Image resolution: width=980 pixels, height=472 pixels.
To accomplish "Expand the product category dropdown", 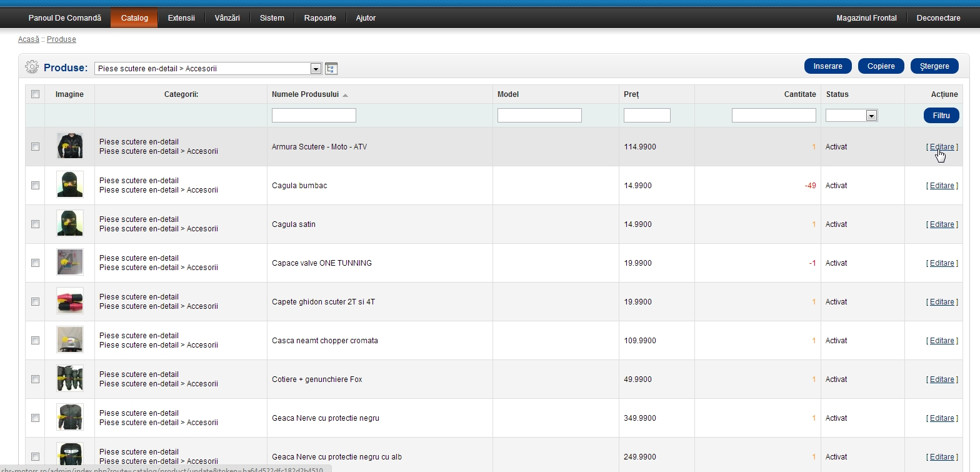I will (x=316, y=68).
